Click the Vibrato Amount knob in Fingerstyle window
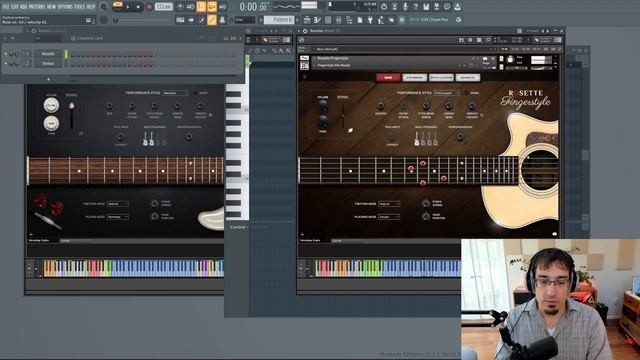 point(472,106)
